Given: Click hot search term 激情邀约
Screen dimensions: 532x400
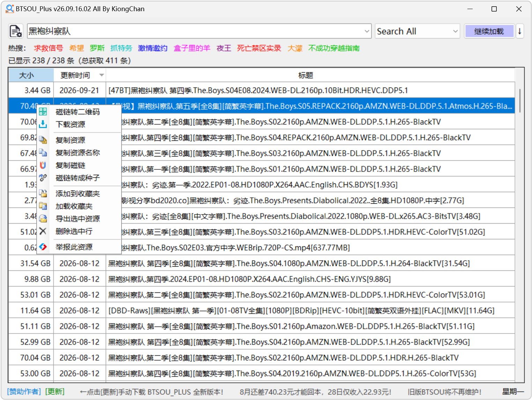Looking at the screenshot, I should pyautogui.click(x=153, y=48).
